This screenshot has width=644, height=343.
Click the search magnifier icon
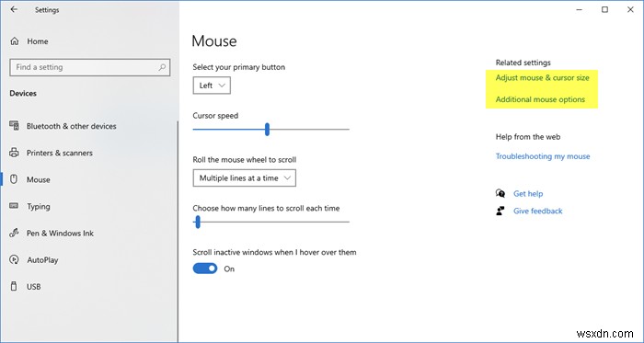coord(162,67)
